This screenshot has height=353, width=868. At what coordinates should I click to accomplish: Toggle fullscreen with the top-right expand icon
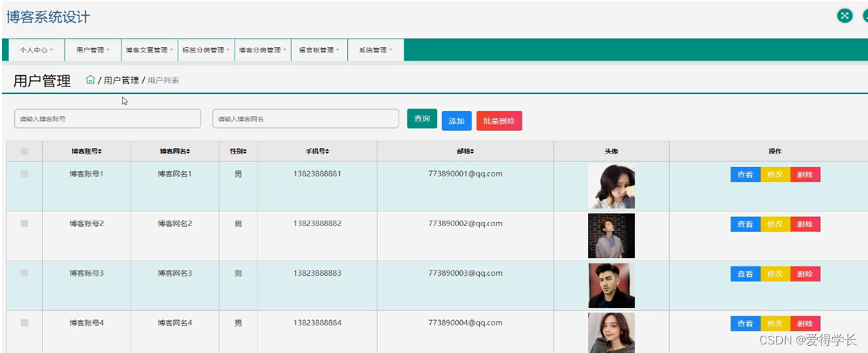pos(845,16)
